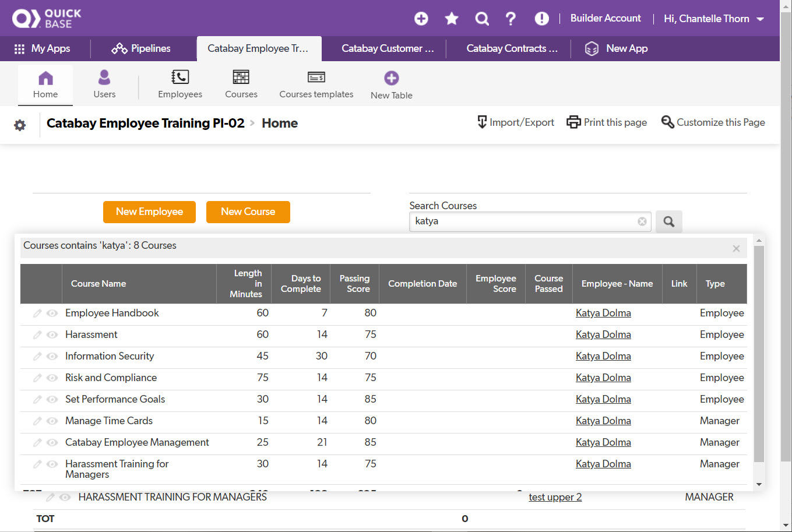
Task: Open the Employees table tab
Action: tap(180, 84)
